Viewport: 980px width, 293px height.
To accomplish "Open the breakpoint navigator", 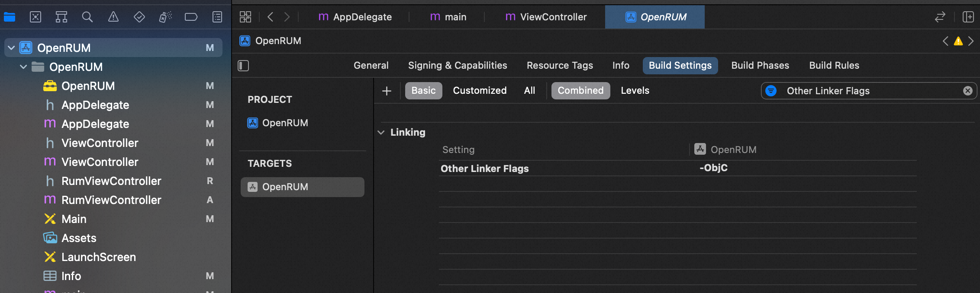I will [191, 17].
